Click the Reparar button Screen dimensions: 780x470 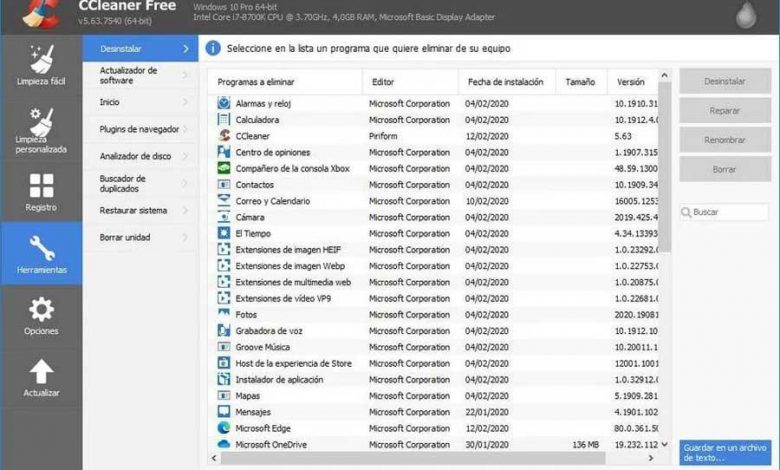tap(725, 110)
